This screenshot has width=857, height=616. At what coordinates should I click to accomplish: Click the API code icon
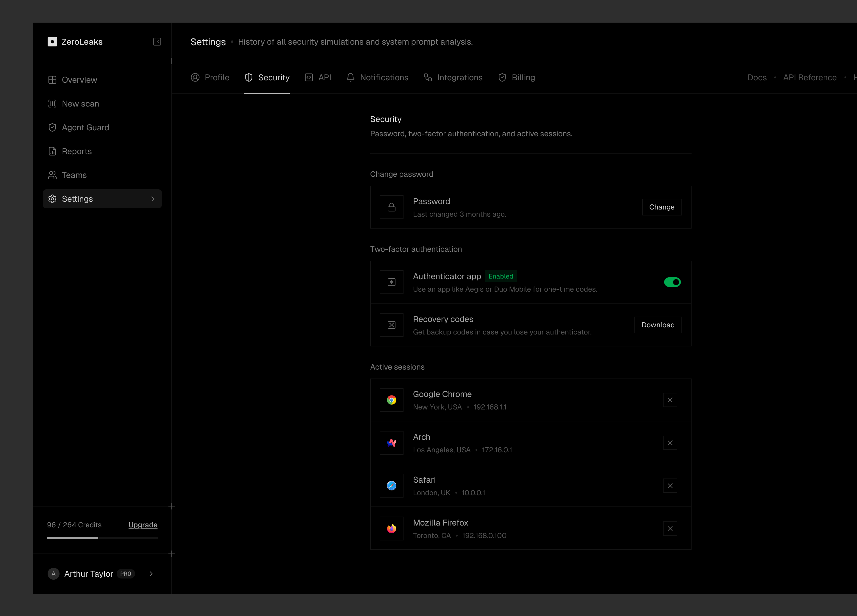point(309,77)
